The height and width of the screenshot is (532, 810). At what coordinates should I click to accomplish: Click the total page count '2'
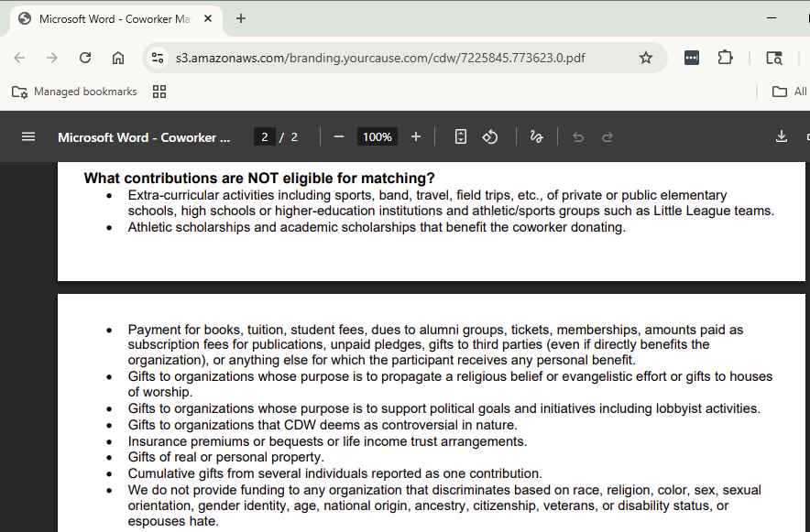tap(294, 136)
